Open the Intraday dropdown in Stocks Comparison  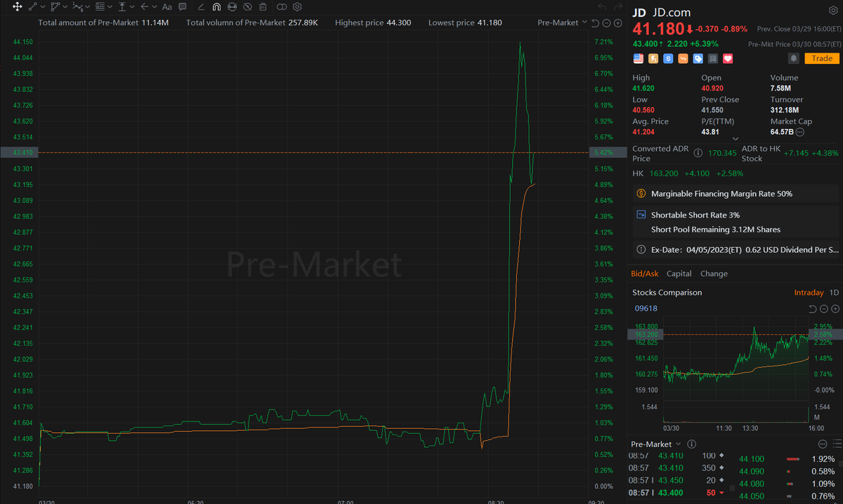[809, 292]
